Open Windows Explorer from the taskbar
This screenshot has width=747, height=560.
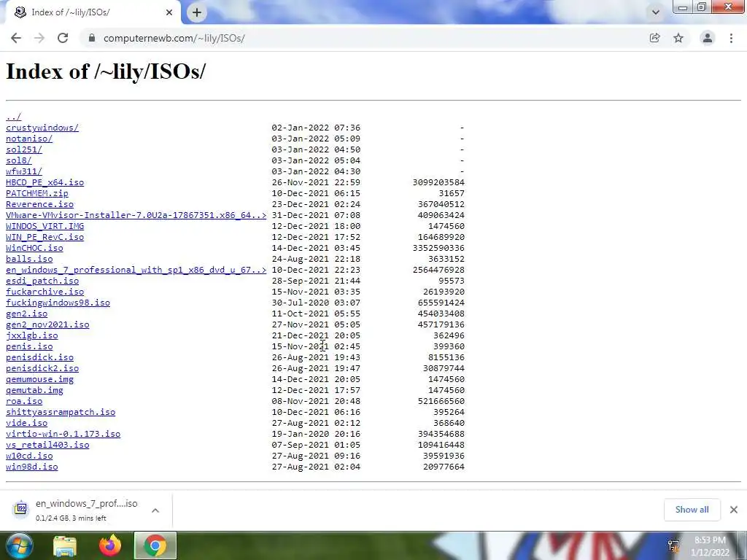(x=65, y=545)
